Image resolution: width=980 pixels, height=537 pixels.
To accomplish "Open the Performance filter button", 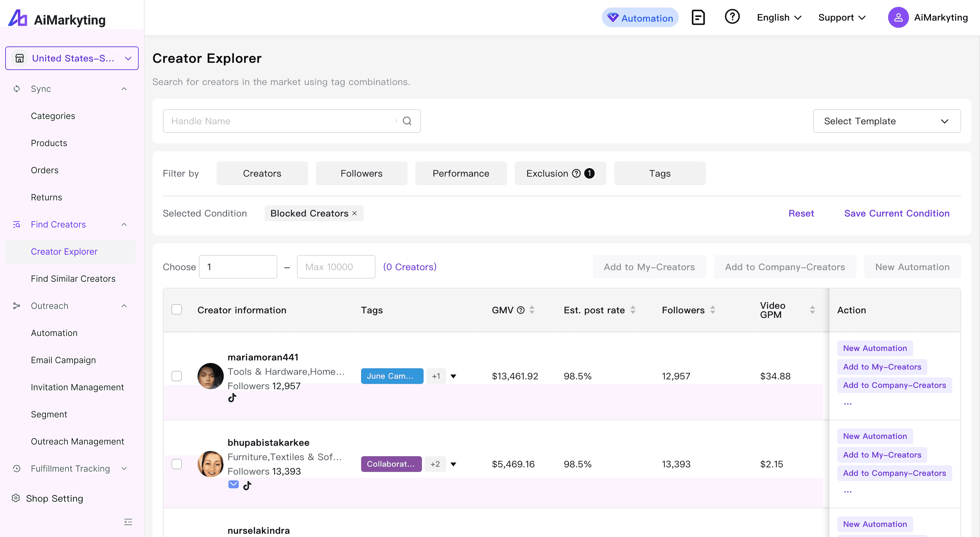I will click(461, 174).
